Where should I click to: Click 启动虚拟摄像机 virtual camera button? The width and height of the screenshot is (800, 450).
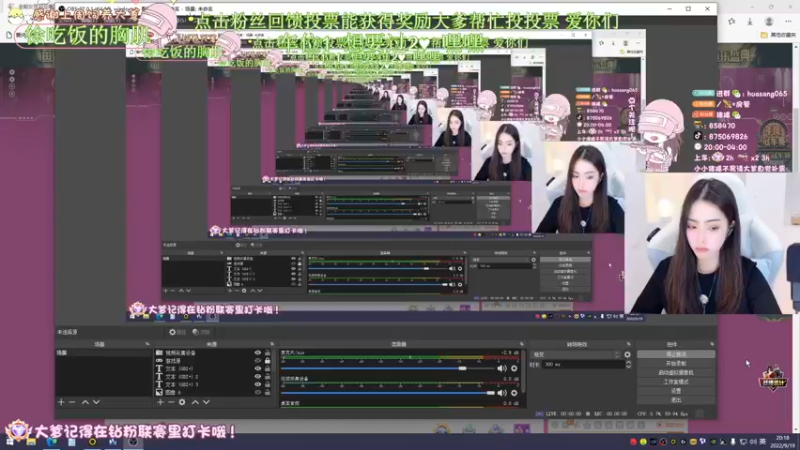tap(676, 372)
